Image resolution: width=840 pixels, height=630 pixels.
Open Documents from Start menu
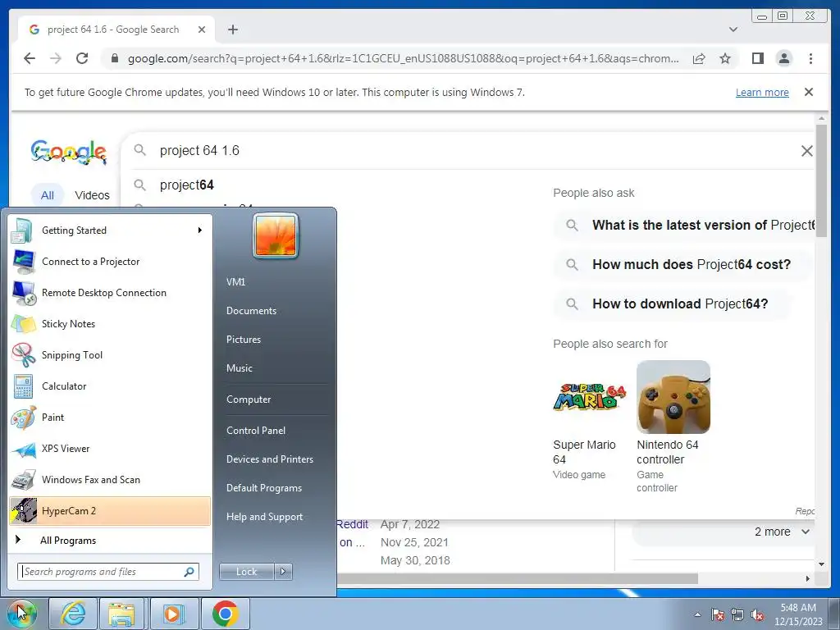tap(251, 311)
